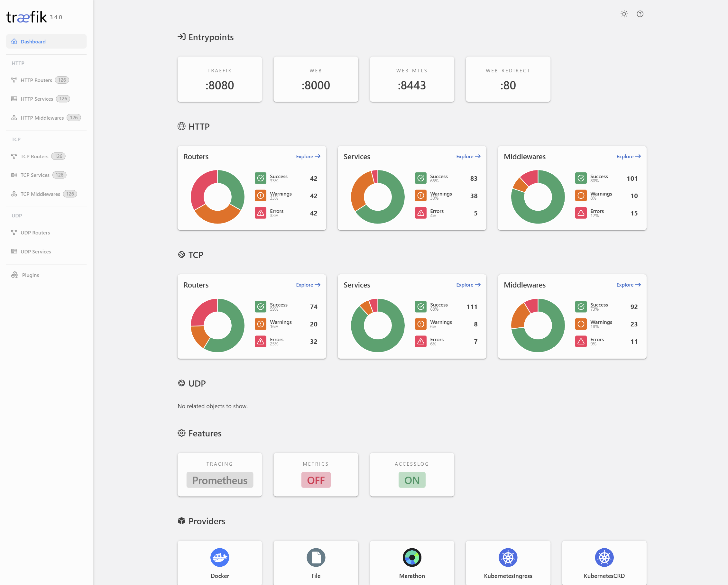Open UDP Routers from the sidebar
The height and width of the screenshot is (585, 728).
click(35, 232)
